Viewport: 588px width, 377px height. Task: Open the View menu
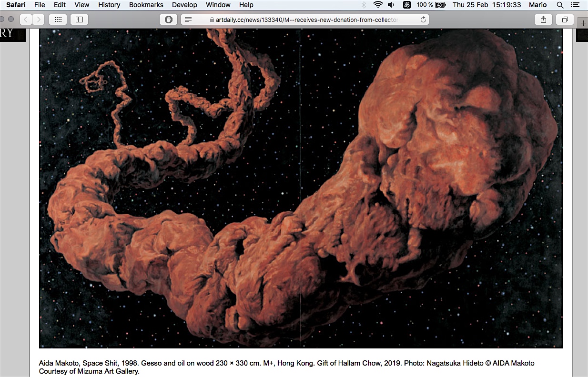pyautogui.click(x=82, y=5)
